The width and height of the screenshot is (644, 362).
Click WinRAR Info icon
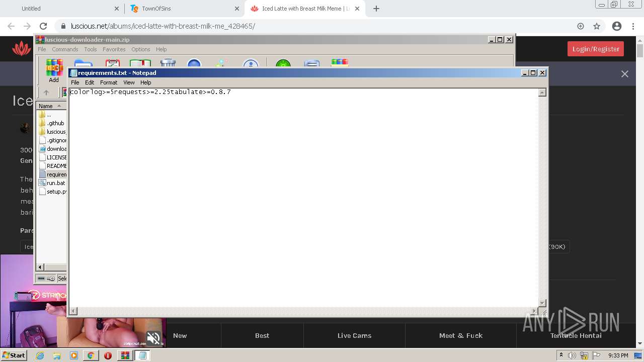[251, 63]
